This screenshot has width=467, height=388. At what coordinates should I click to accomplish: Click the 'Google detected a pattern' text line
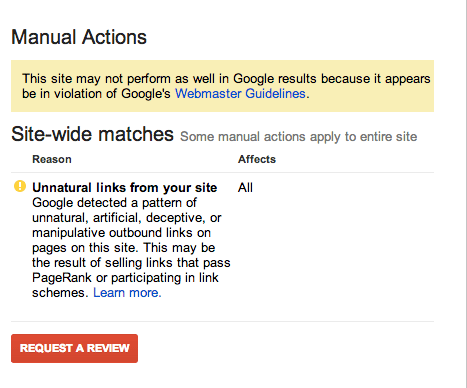click(x=114, y=203)
